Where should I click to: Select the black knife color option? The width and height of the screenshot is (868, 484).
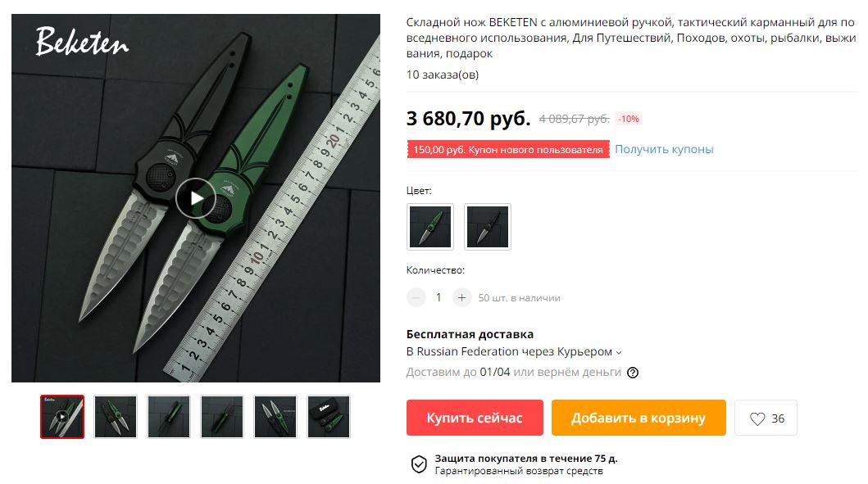[488, 227]
